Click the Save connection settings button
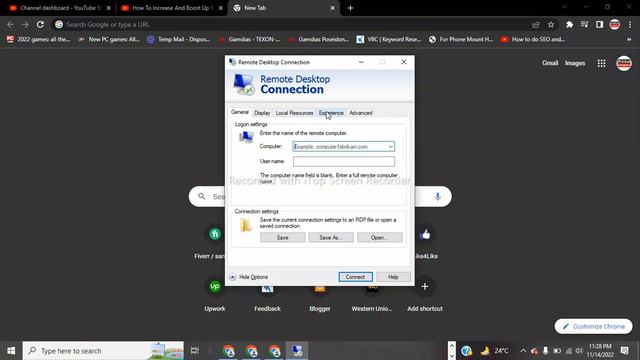The width and height of the screenshot is (640, 360). (282, 238)
